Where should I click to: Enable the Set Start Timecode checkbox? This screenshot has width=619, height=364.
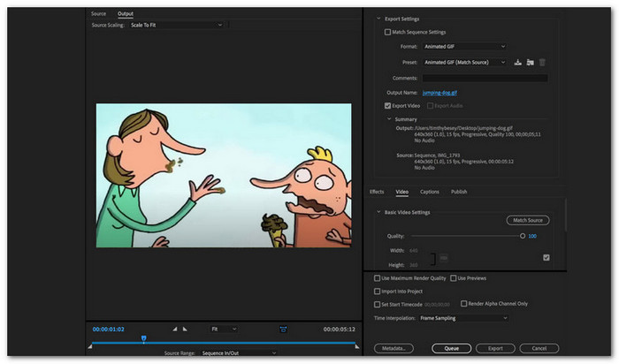tap(377, 305)
